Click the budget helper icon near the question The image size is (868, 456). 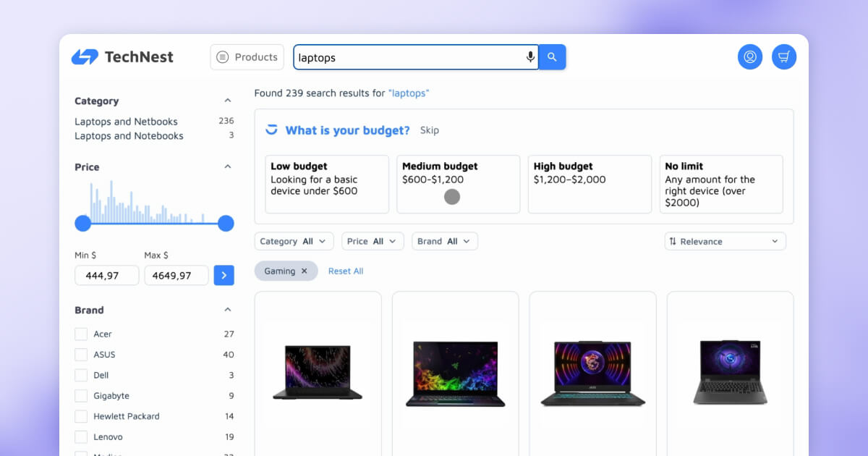[271, 130]
